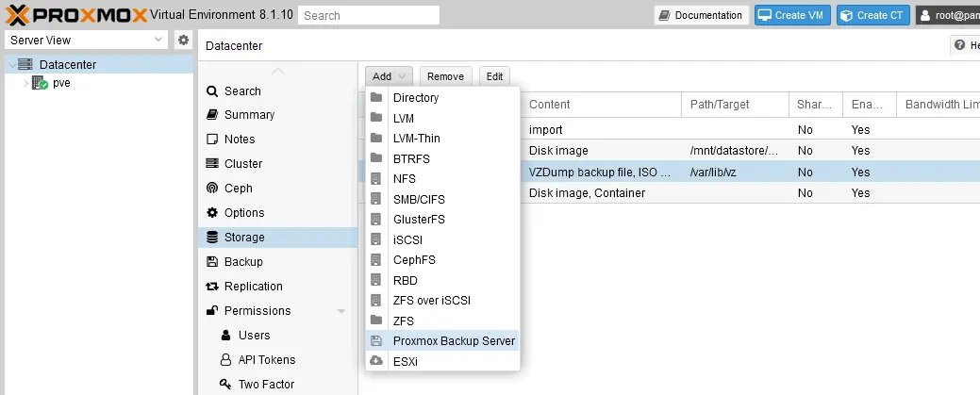Click the cloud icon beside ESXi
Image resolution: width=980 pixels, height=395 pixels.
coord(376,361)
